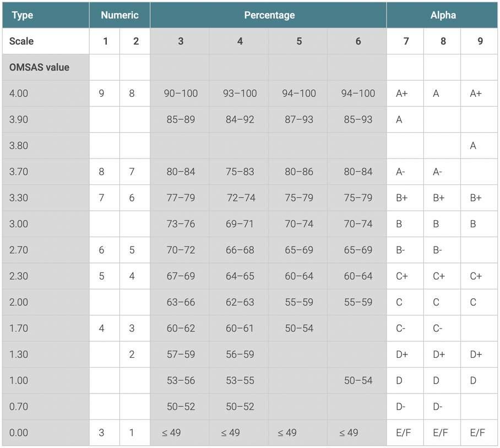This screenshot has width=500, height=448.
Task: Select the OMSAS value row label
Action: click(x=46, y=67)
